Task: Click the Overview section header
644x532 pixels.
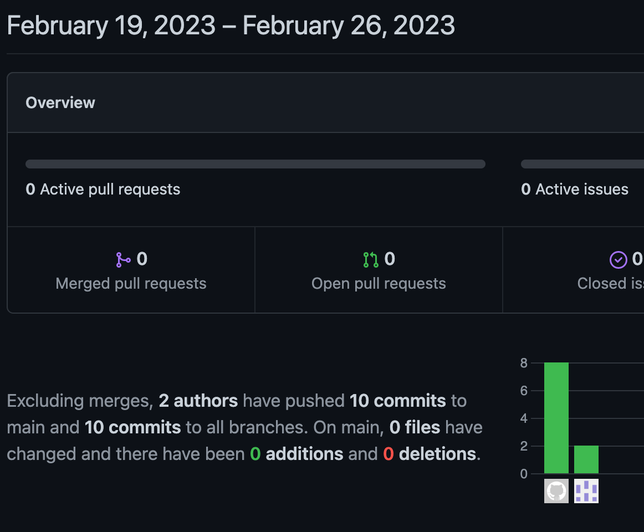Action: point(61,103)
